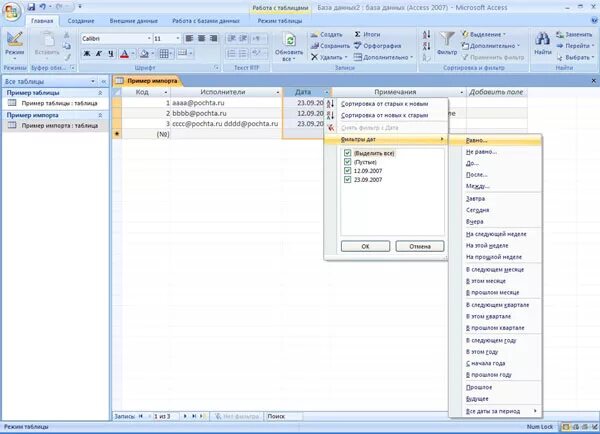600x434 pixels.
Task: Toggle underline Ч formatting
Action: (x=111, y=54)
